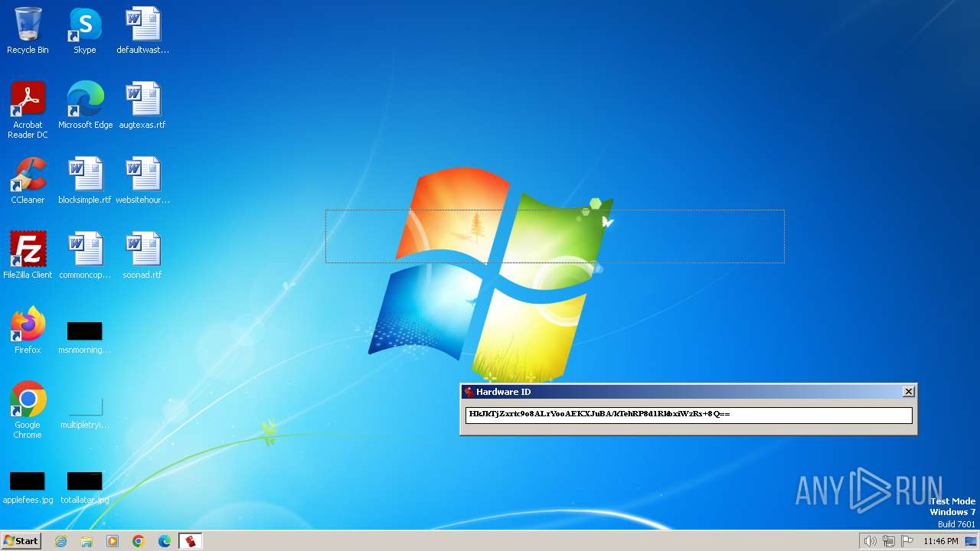
Task: Launch Microsoft Edge desktop shortcut
Action: tap(85, 106)
